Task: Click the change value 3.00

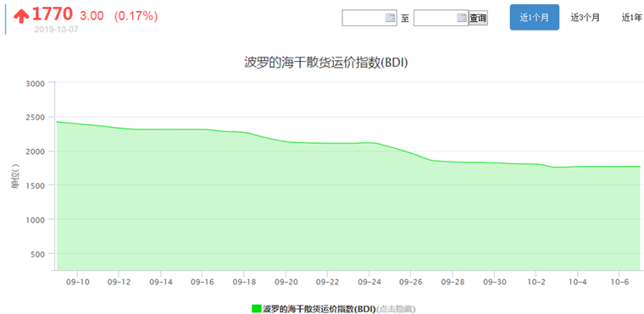Action: [x=92, y=16]
